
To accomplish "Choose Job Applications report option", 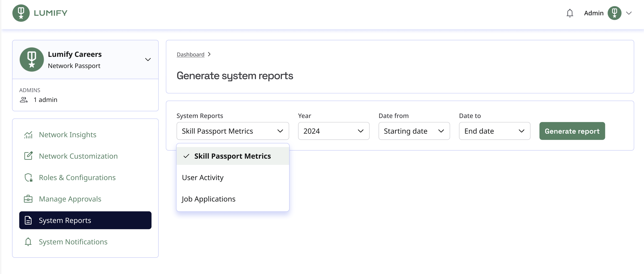I will tap(233, 199).
